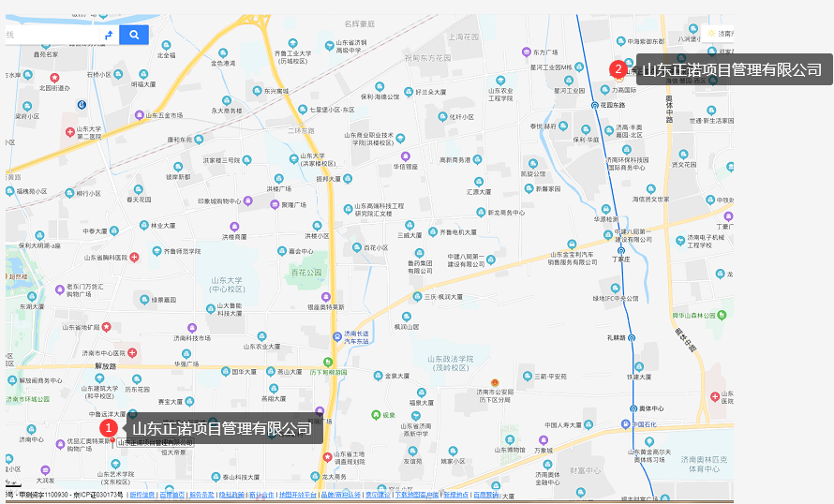Open route directions via the arrow icon
This screenshot has height=504, width=834.
tap(109, 35)
